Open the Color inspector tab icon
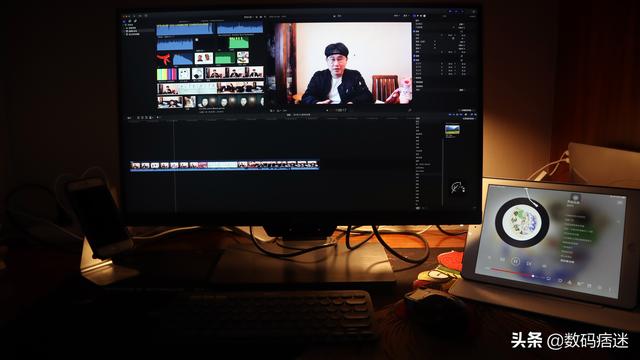The height and width of the screenshot is (360, 640). tap(418, 16)
